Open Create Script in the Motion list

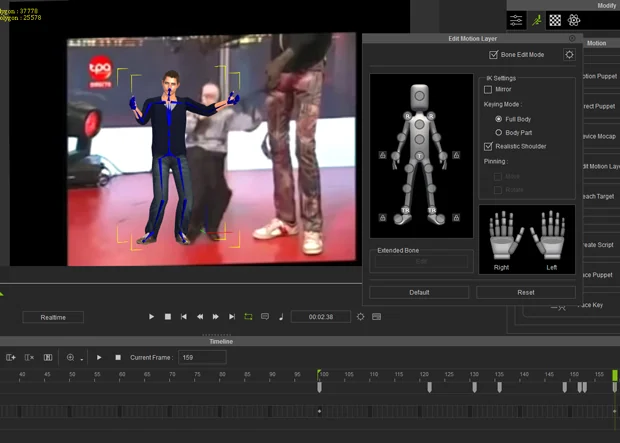[600, 245]
